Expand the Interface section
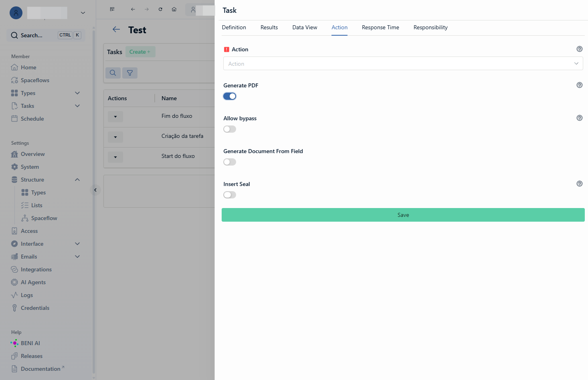Image resolution: width=588 pixels, height=380 pixels. pos(77,244)
